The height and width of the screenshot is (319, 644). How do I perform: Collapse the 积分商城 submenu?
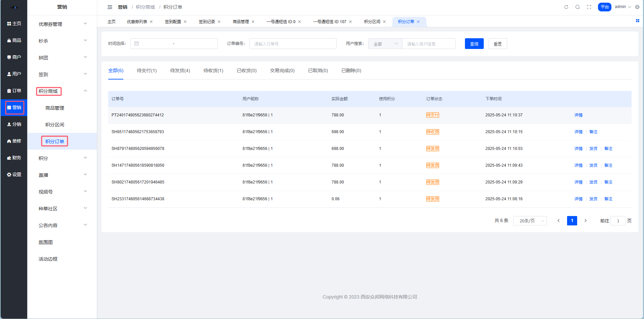click(85, 91)
